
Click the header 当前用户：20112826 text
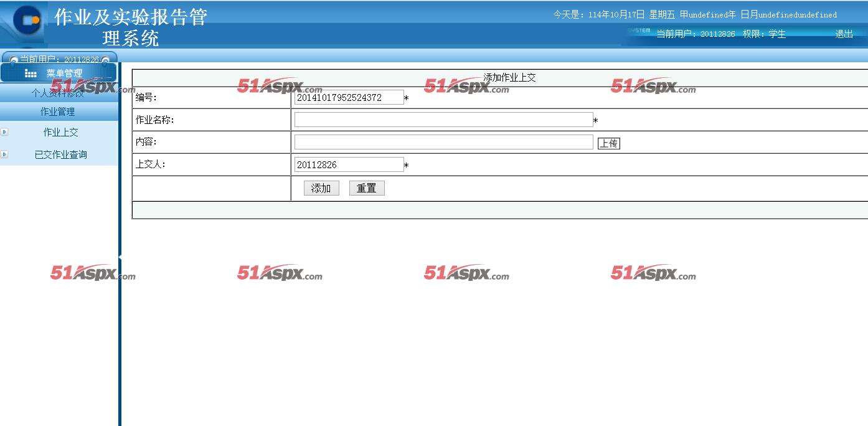tap(696, 34)
